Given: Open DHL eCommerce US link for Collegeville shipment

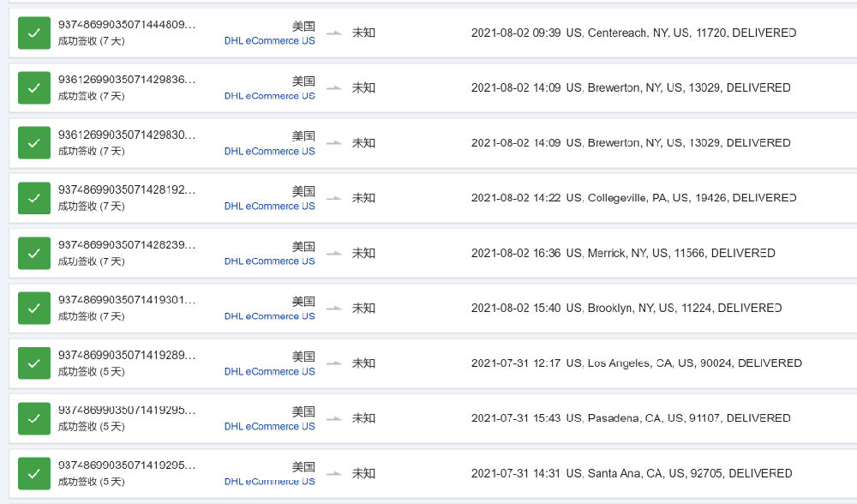Looking at the screenshot, I should pos(269,206).
